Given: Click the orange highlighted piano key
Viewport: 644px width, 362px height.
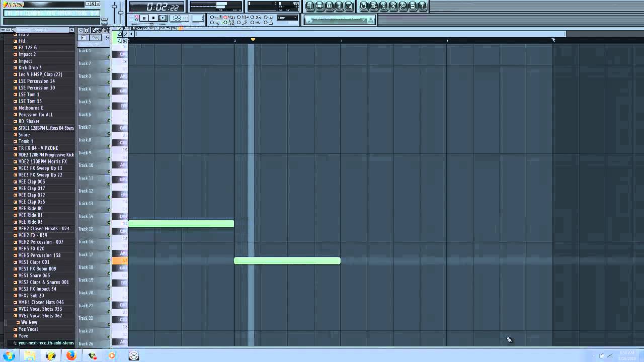Looking at the screenshot, I should (120, 260).
